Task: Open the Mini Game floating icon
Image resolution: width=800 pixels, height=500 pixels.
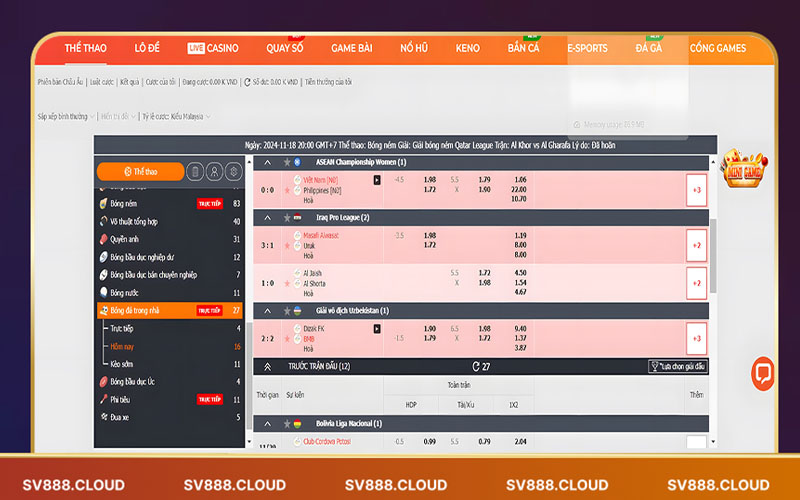Action: (x=744, y=168)
